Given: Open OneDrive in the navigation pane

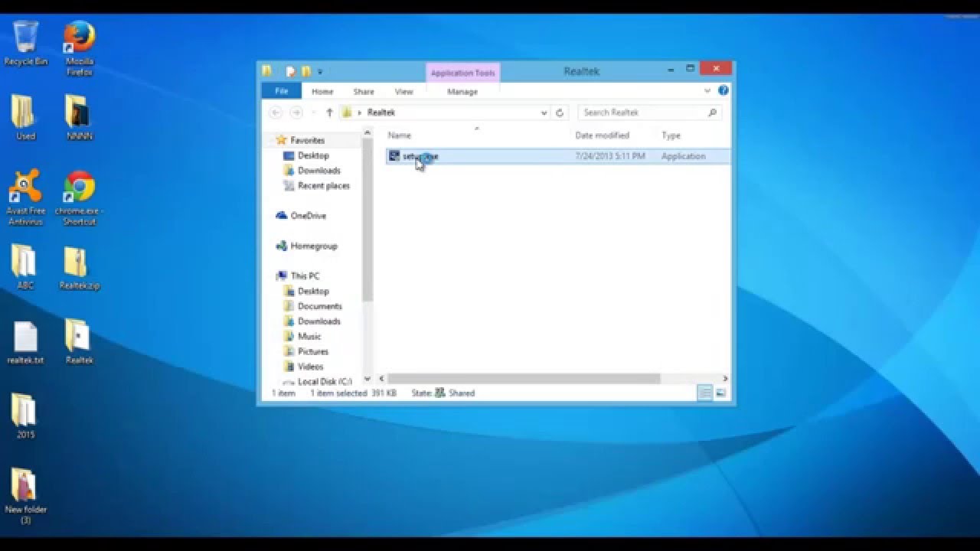Looking at the screenshot, I should tap(308, 216).
